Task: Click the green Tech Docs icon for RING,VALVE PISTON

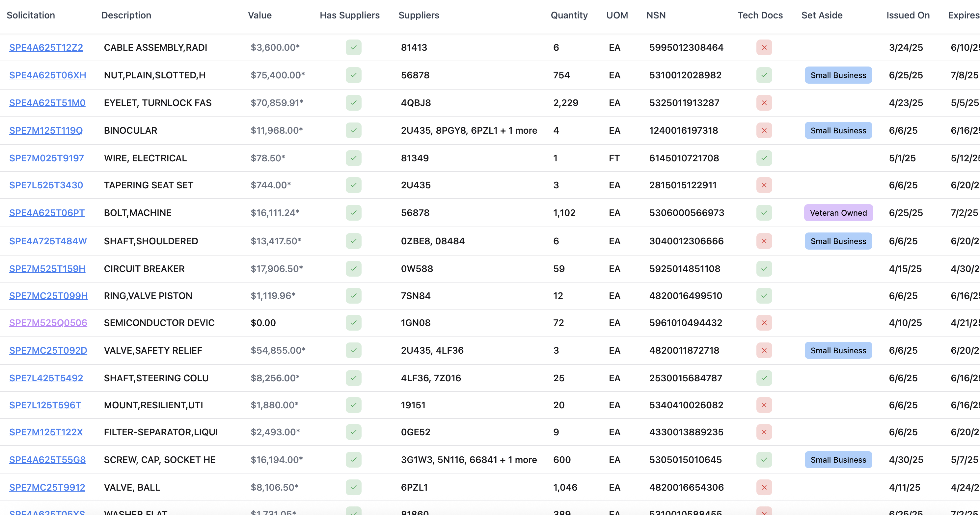Action: (764, 296)
